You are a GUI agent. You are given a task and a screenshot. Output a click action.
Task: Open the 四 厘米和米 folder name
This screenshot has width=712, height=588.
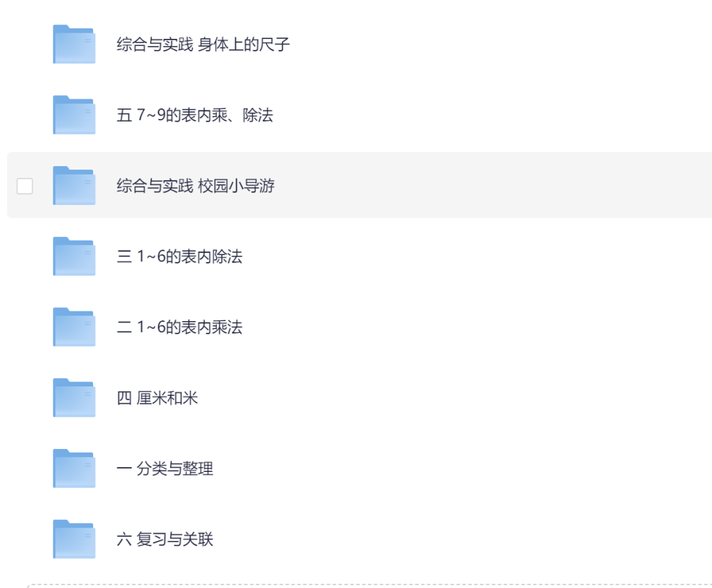click(x=157, y=398)
